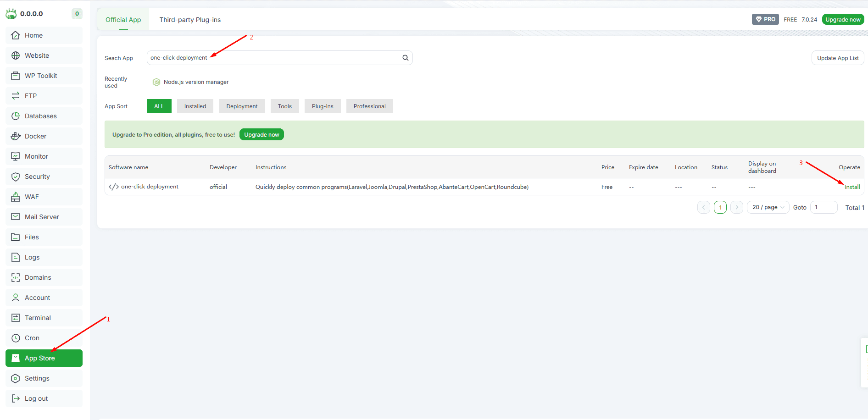
Task: Click the Security shield icon
Action: point(16,177)
